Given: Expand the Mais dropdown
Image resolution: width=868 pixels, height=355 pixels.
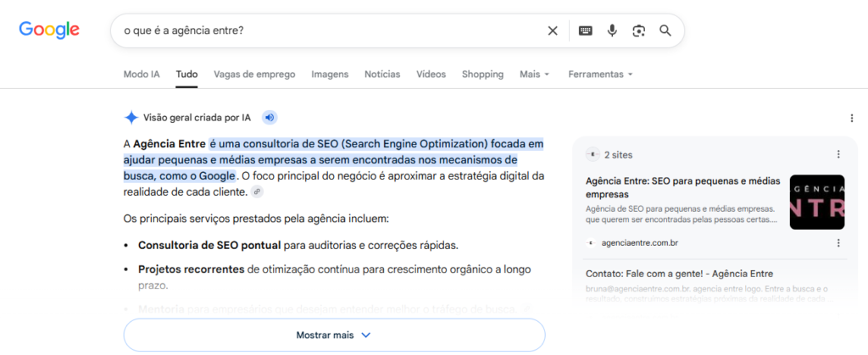Looking at the screenshot, I should [x=535, y=74].
